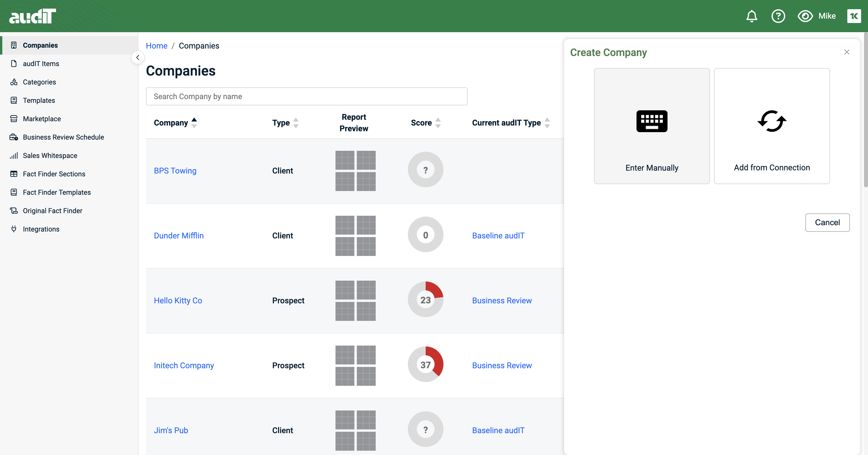The width and height of the screenshot is (868, 455).
Task: Toggle the eye view icon beside Mike
Action: [x=805, y=16]
